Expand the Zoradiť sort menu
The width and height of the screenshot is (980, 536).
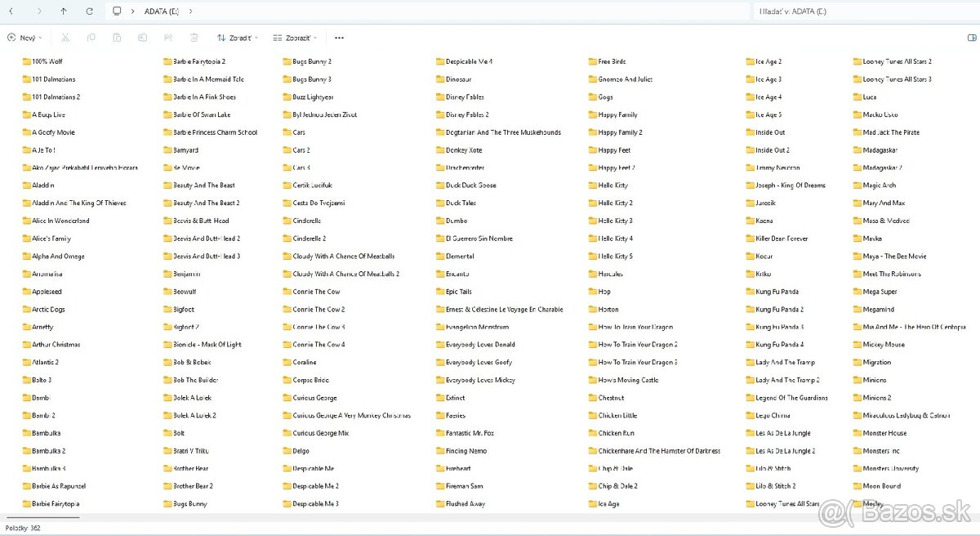click(x=238, y=38)
